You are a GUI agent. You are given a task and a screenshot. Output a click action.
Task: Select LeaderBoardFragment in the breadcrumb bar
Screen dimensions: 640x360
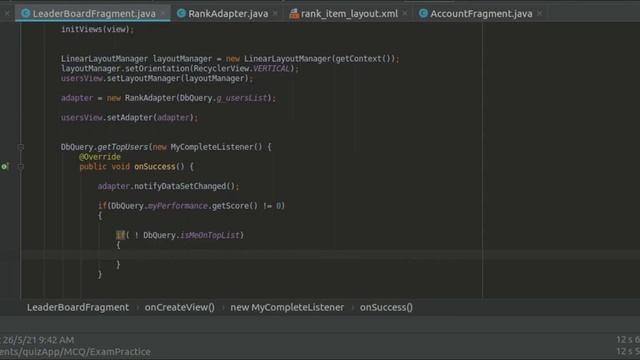[78, 307]
